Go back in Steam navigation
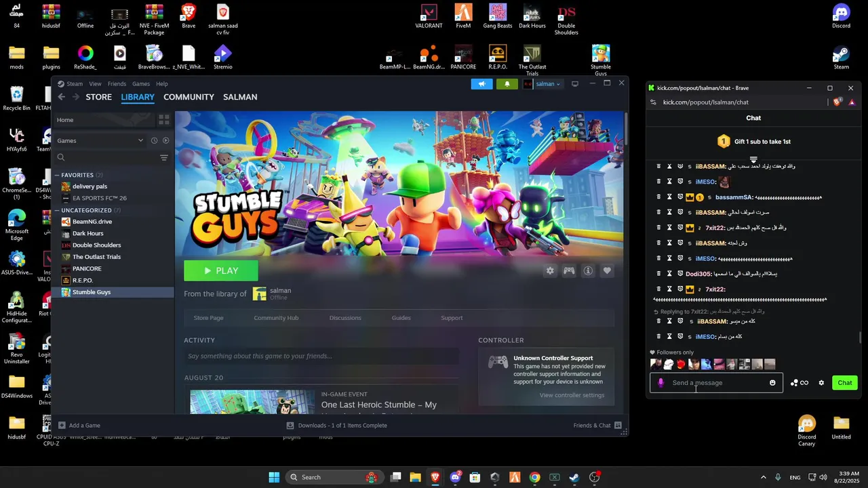This screenshot has height=488, width=868. point(61,97)
